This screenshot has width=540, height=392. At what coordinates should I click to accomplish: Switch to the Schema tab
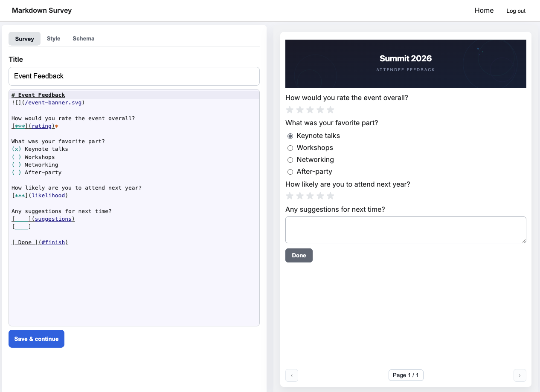pos(83,38)
